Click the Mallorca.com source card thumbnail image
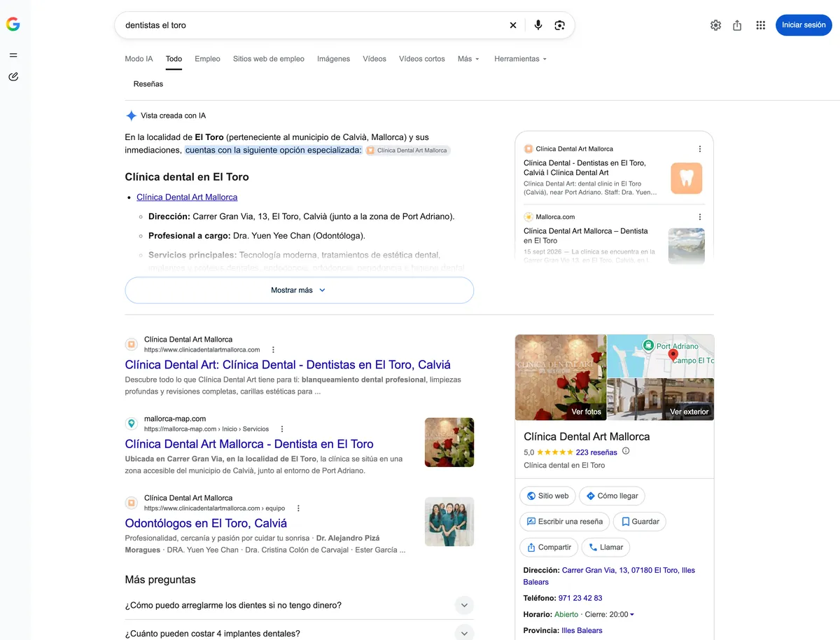The height and width of the screenshot is (640, 840). click(x=687, y=246)
